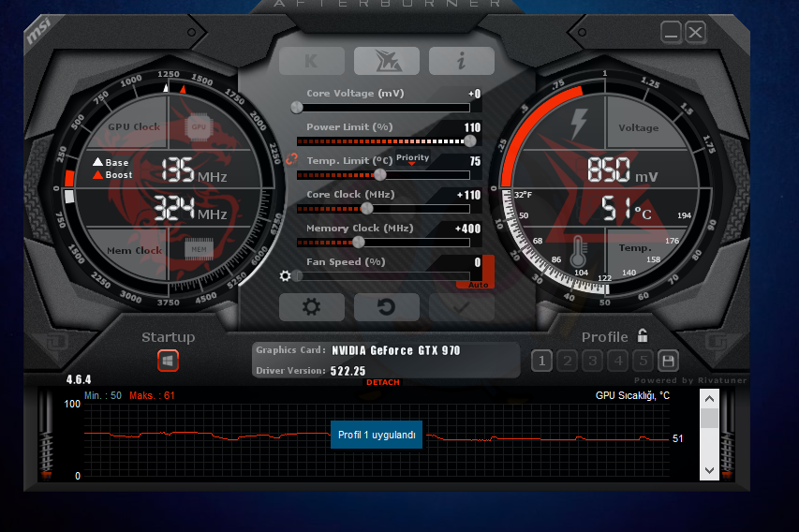Click the 51 °C temperature readout
799x532 pixels.
tap(627, 209)
